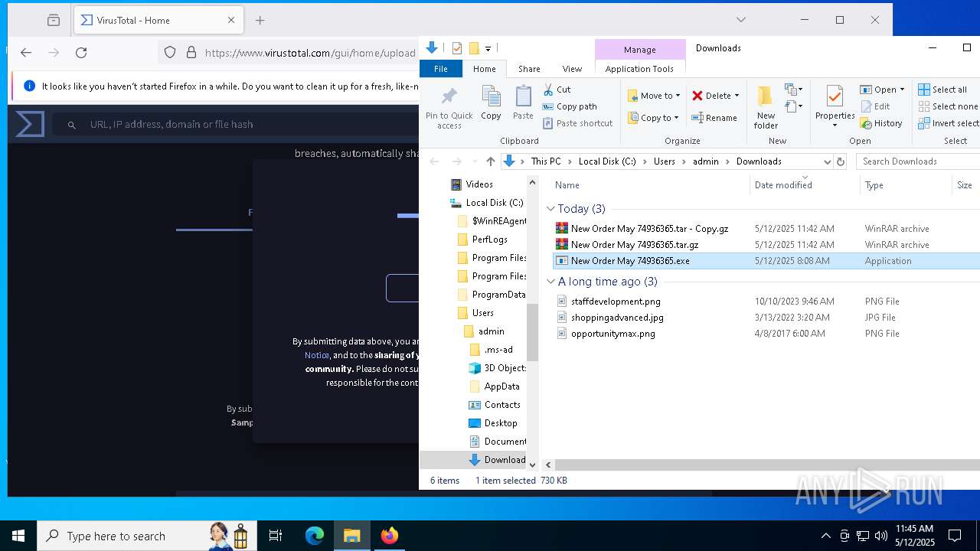Click the Cut scissors command

(x=557, y=90)
